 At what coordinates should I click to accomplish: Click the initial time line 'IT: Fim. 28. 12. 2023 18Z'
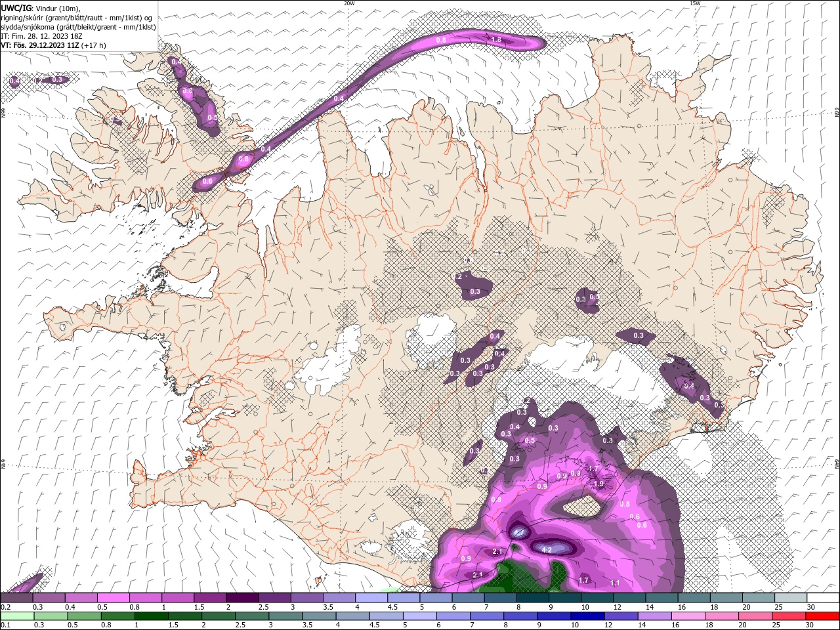point(42,36)
